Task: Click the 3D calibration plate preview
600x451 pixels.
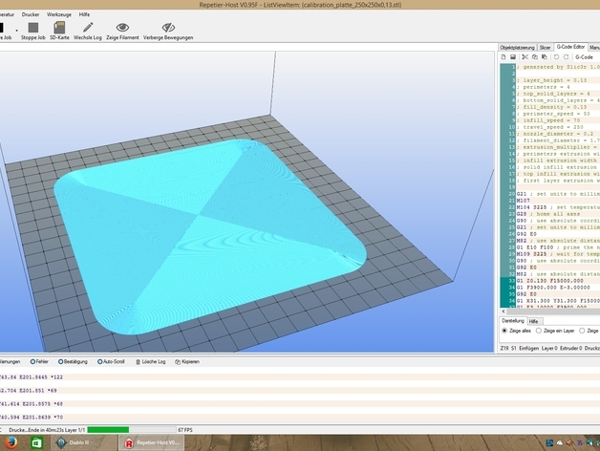Action: (x=210, y=236)
